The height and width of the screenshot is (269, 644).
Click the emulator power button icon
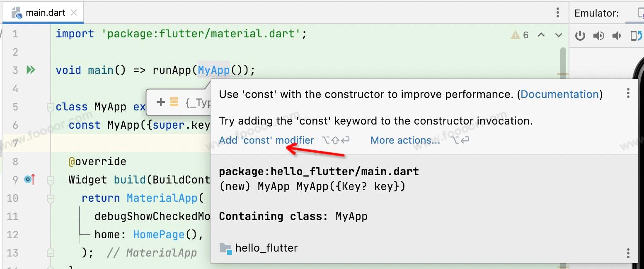tap(580, 36)
